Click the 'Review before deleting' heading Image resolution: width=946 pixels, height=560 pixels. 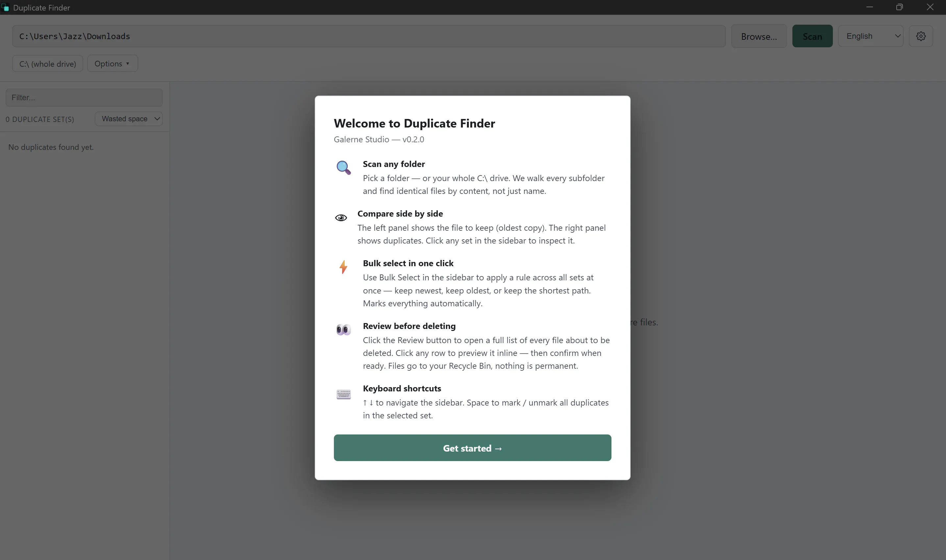(410, 326)
